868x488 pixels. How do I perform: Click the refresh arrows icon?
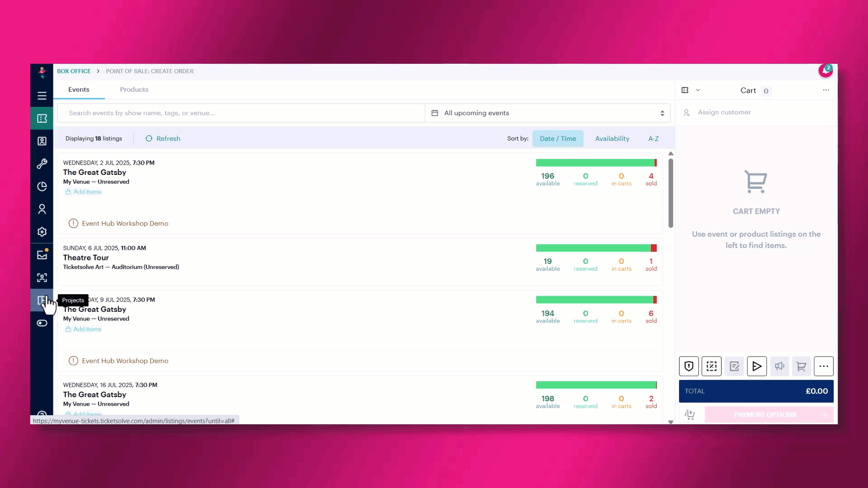(x=149, y=139)
